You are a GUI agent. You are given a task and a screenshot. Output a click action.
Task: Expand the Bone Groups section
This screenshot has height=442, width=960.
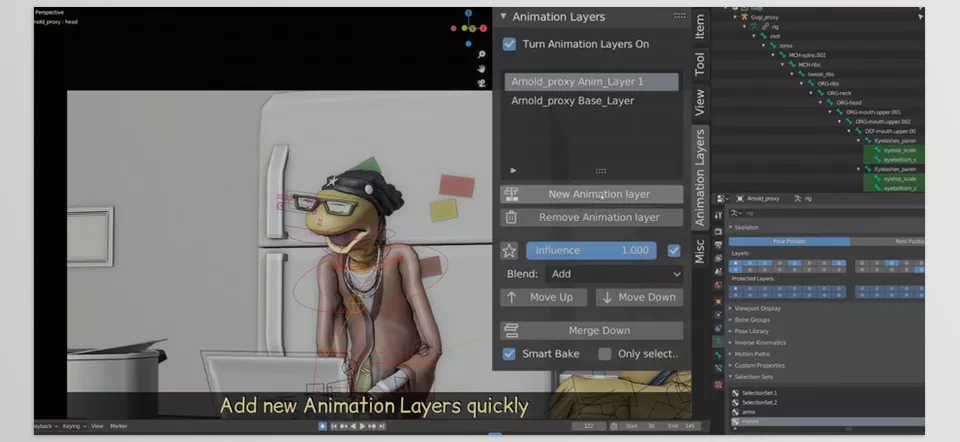coord(752,320)
